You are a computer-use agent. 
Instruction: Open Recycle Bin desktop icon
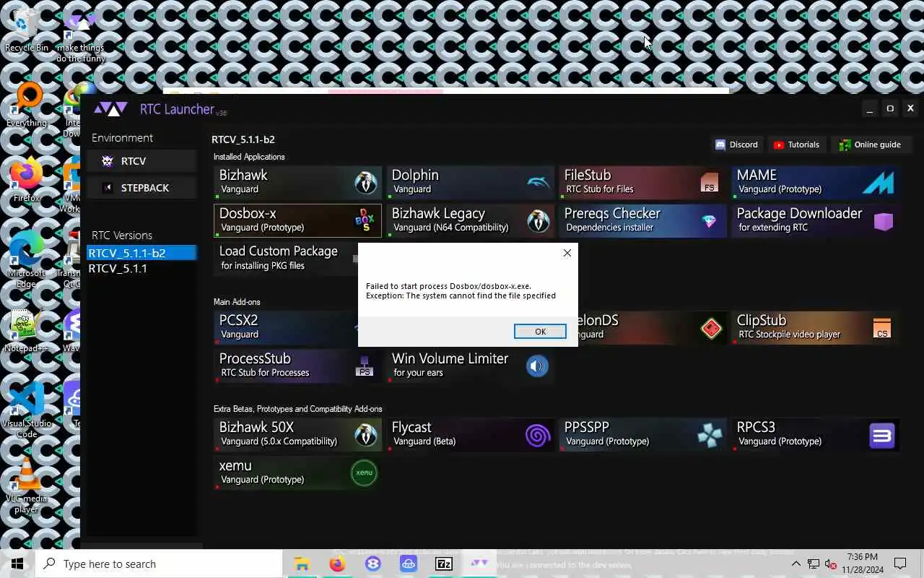[27, 31]
